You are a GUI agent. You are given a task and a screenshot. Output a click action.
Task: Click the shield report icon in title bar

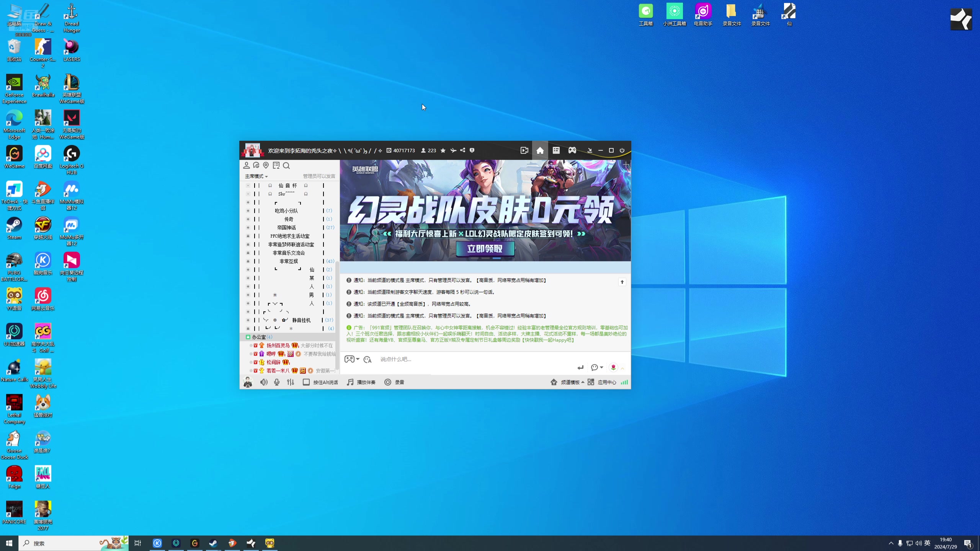pos(472,150)
